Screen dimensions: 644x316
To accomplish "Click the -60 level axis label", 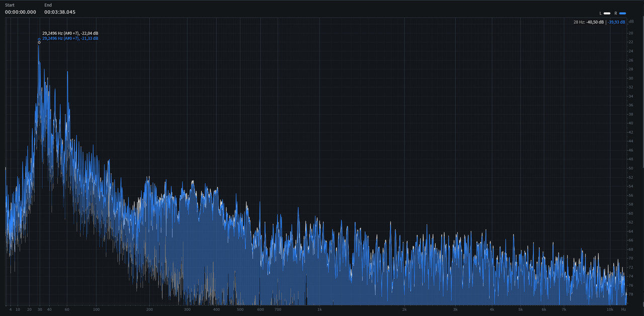I will 630,213.
